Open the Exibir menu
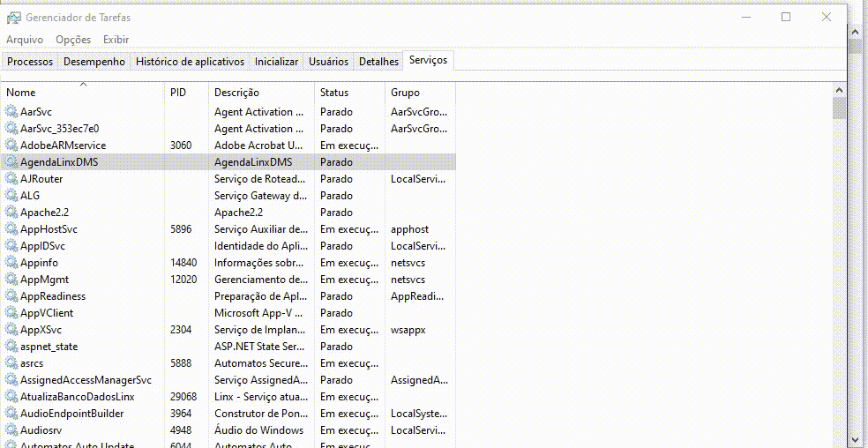 click(116, 40)
